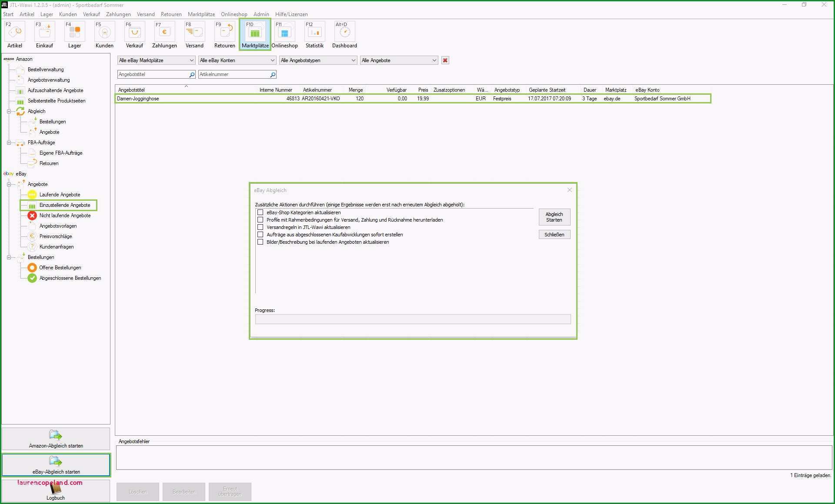This screenshot has height=504, width=835.
Task: Open the Alle eBay Marktplätze dropdown
Action: point(156,60)
